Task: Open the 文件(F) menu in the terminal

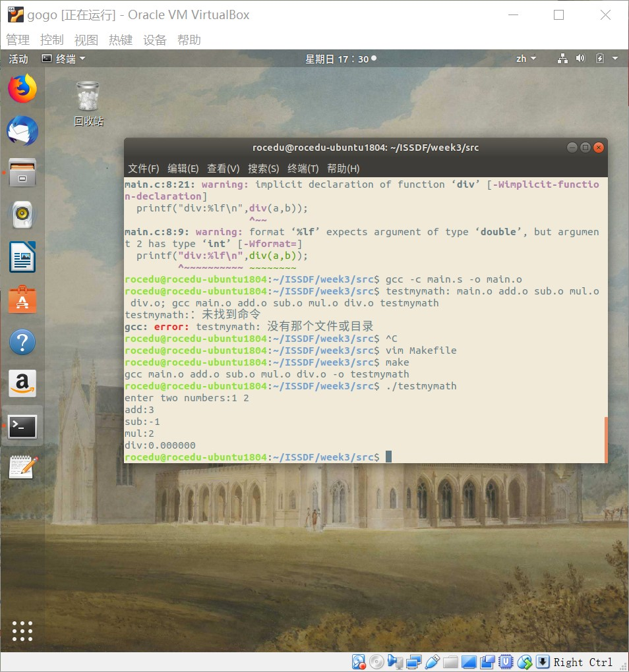Action: [143, 169]
